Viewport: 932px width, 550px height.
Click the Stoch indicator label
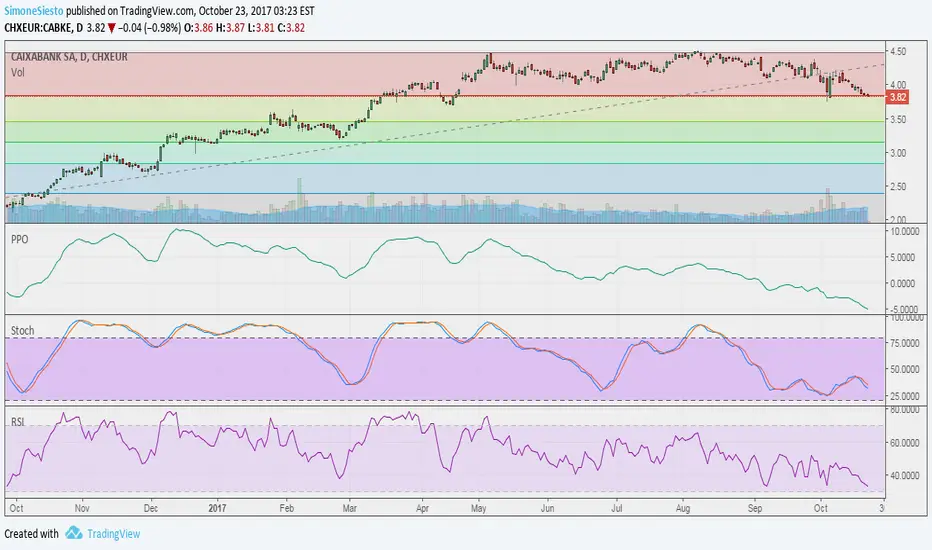(23, 330)
